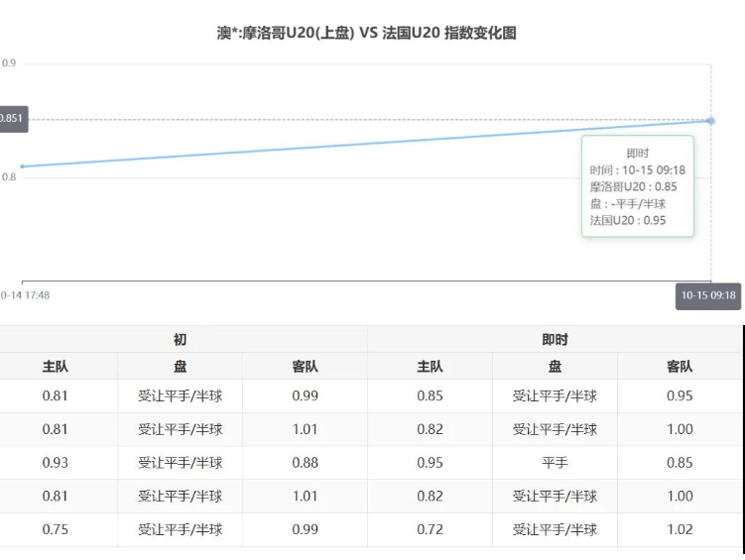
Task: Click the "10-14 17:48" start time label
Action: coord(25,295)
